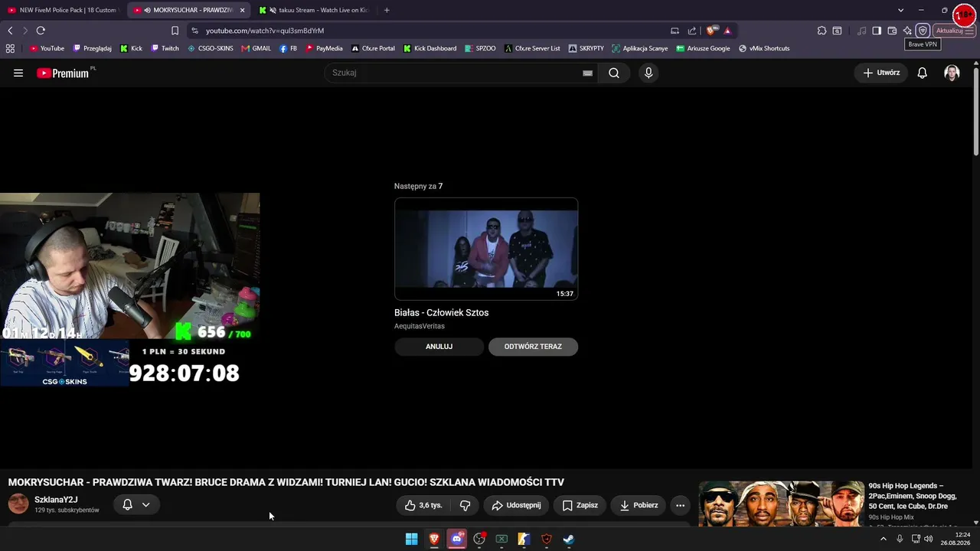The height and width of the screenshot is (551, 980).
Task: Open the Brave VPN shield button
Action: tap(923, 31)
